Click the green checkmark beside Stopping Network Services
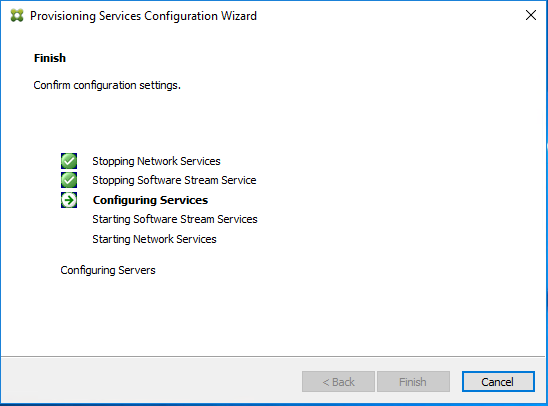Screen dimensions: 548x406 click(69, 161)
